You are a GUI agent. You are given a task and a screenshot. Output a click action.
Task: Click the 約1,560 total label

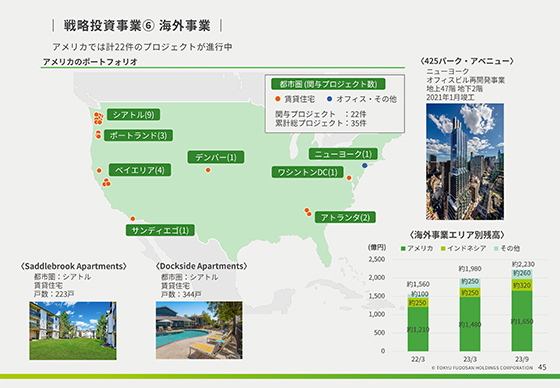[418, 284]
